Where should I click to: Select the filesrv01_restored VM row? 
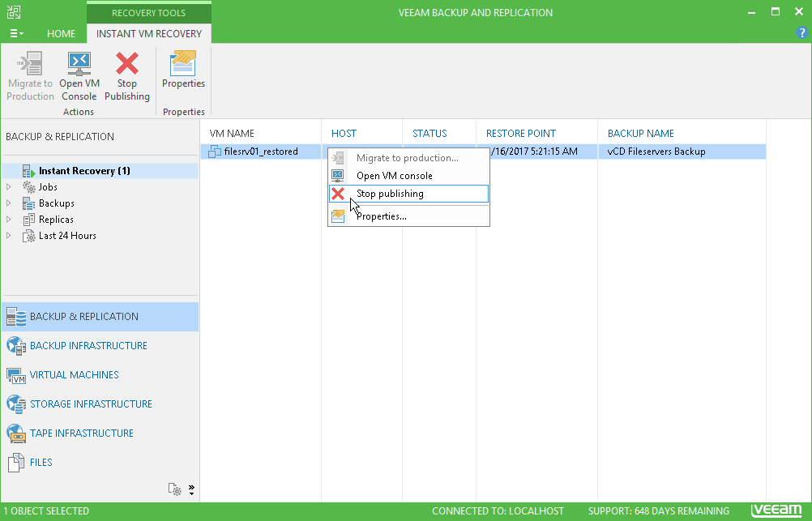click(483, 152)
